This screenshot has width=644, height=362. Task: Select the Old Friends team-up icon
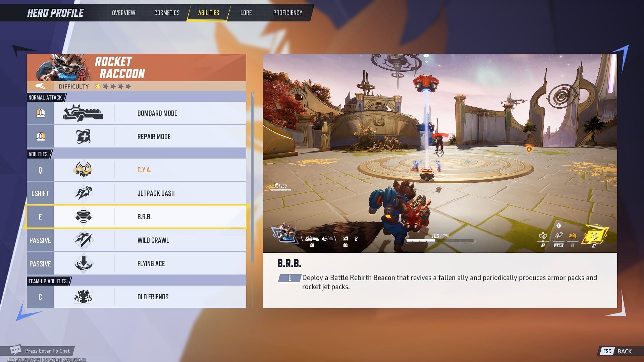83,297
